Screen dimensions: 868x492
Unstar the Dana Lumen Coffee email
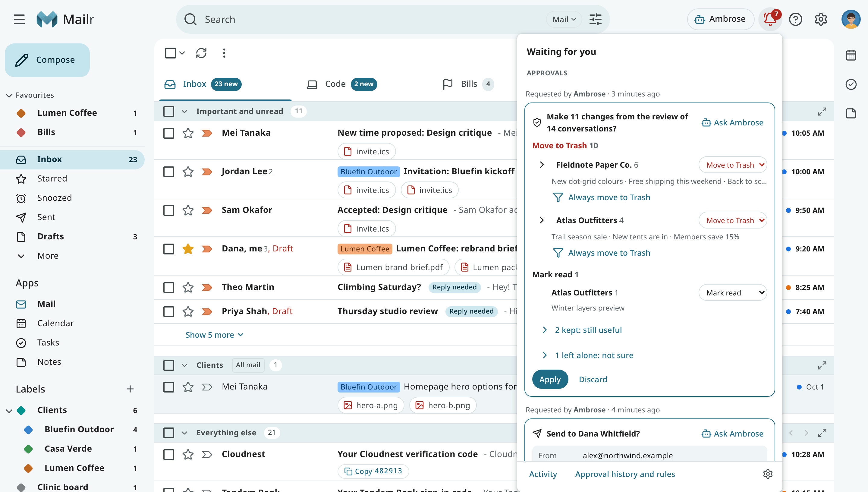[188, 249]
